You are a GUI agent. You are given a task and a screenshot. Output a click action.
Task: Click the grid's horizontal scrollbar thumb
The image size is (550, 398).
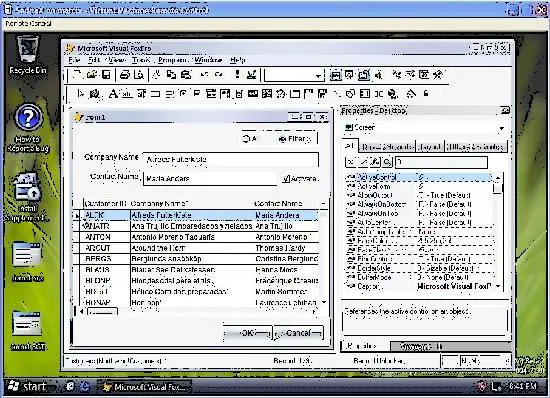(x=102, y=311)
